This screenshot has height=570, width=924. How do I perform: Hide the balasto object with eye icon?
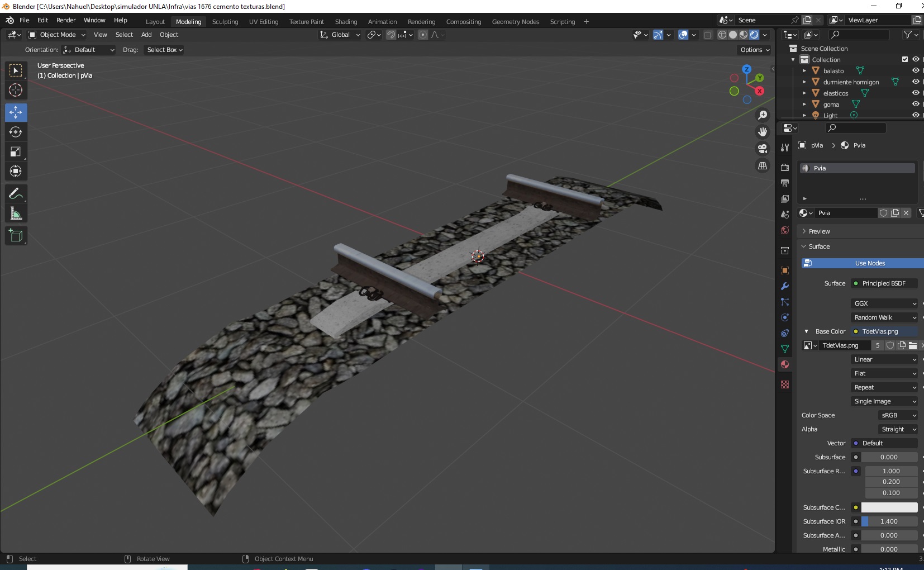(x=916, y=70)
